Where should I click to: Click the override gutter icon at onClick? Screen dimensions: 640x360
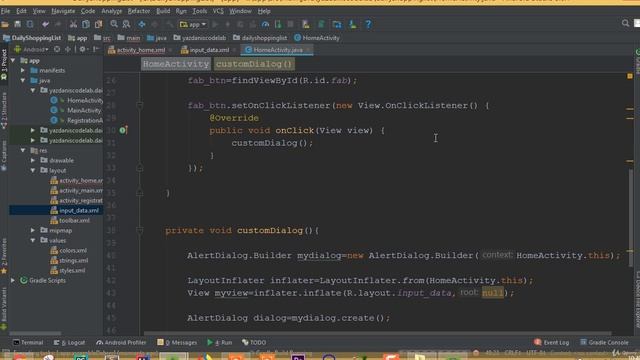pyautogui.click(x=123, y=130)
